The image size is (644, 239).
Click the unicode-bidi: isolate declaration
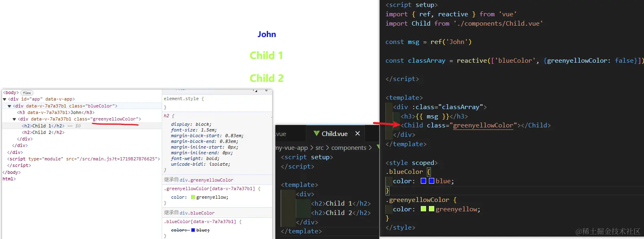[201, 164]
